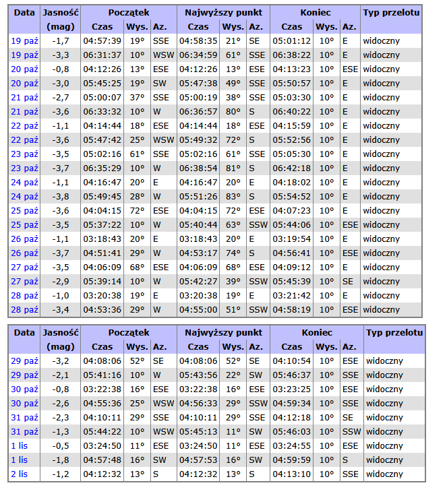View the 24 paź pass starting 05:49:45
This screenshot has width=447, height=504.
point(24,196)
